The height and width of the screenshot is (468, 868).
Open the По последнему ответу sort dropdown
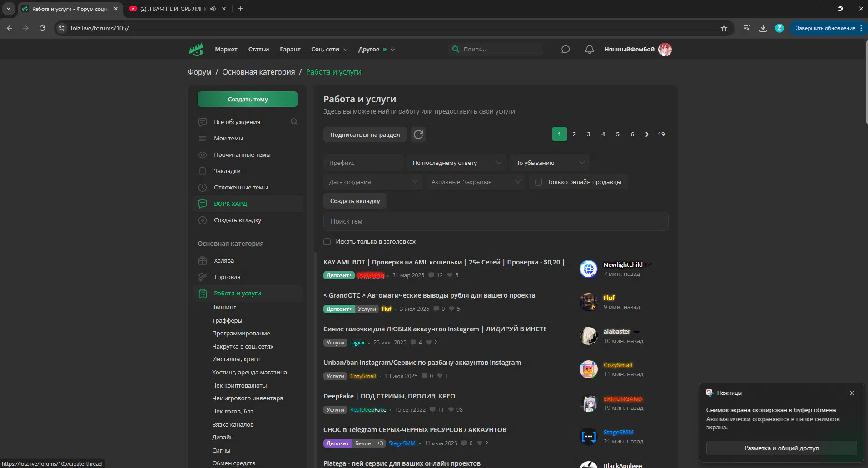[456, 163]
